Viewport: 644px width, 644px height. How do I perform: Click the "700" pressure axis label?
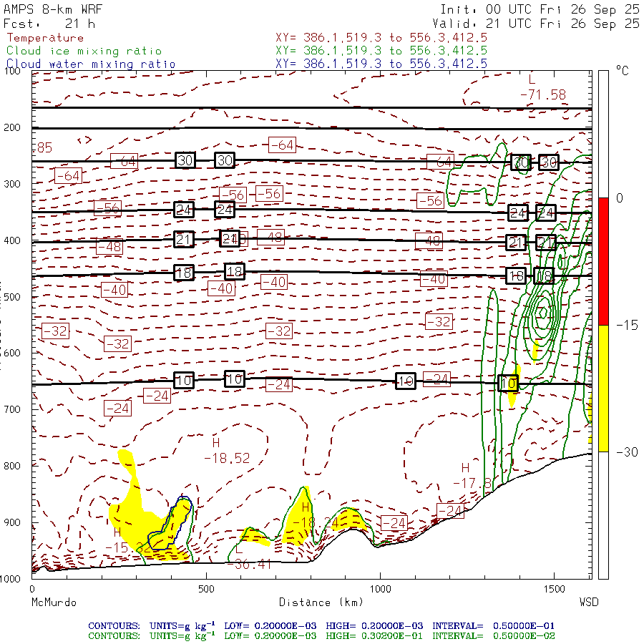[12, 409]
